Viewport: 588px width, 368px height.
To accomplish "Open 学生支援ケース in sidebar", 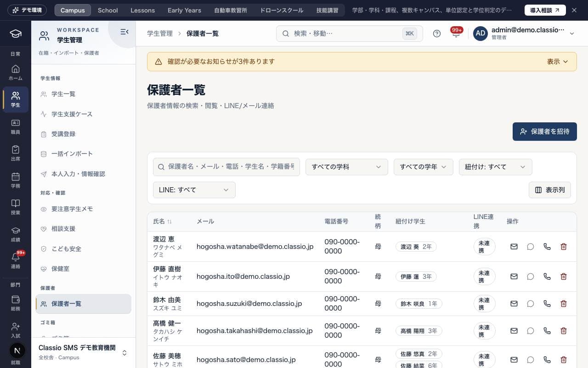I will coord(83,114).
